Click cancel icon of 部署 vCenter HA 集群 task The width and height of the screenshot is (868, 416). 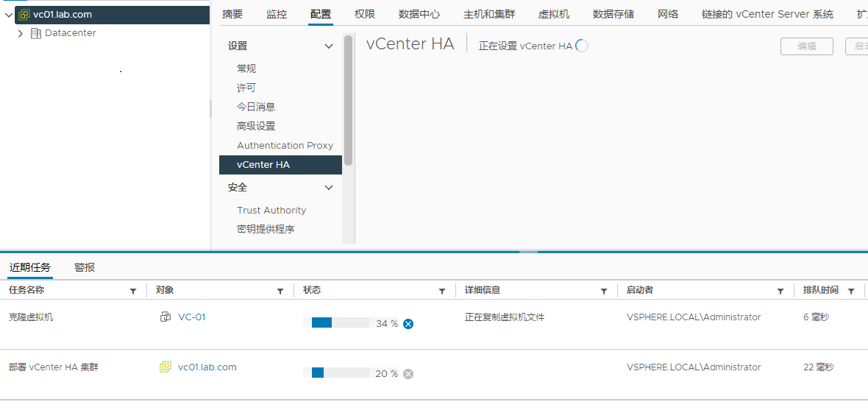[x=408, y=374]
